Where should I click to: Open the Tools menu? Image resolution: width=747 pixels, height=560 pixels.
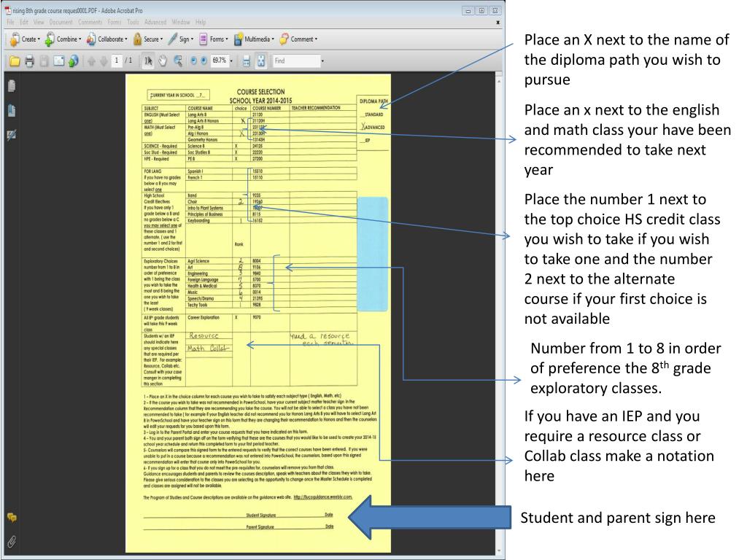pyautogui.click(x=133, y=23)
